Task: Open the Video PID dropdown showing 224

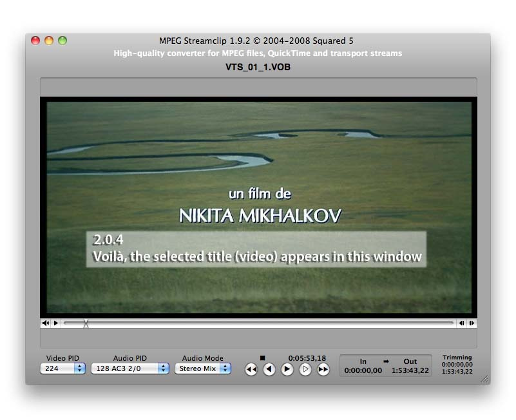Action: pos(62,368)
